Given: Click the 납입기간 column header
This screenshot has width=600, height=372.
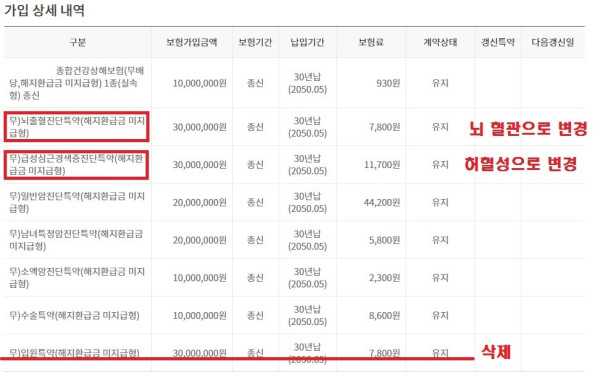Looking at the screenshot, I should pos(307,42).
